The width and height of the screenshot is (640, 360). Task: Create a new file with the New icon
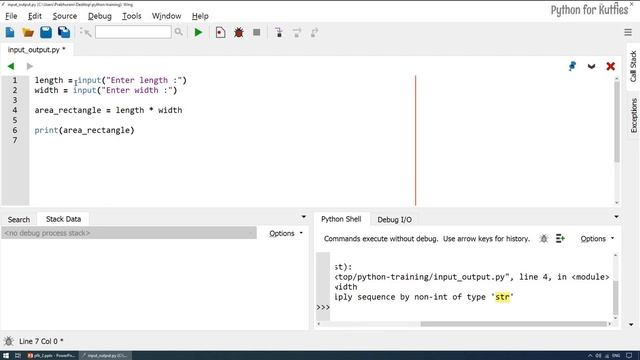click(x=10, y=32)
